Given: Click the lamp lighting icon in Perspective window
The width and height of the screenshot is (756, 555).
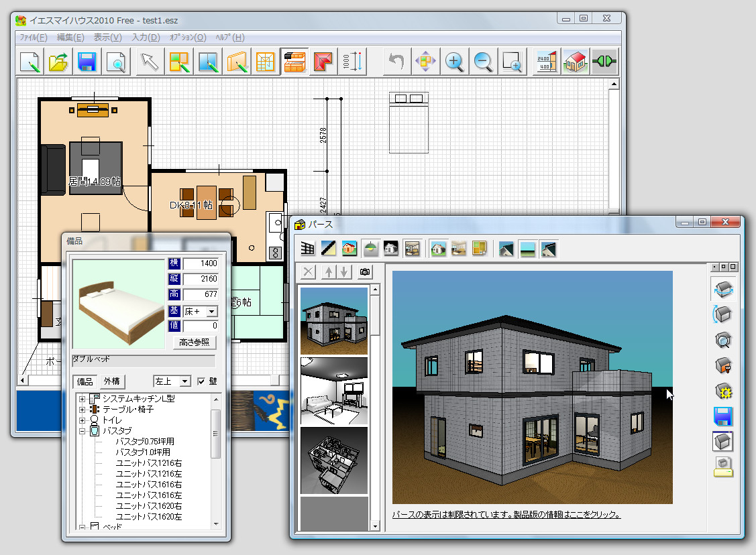Looking at the screenshot, I should 370,249.
